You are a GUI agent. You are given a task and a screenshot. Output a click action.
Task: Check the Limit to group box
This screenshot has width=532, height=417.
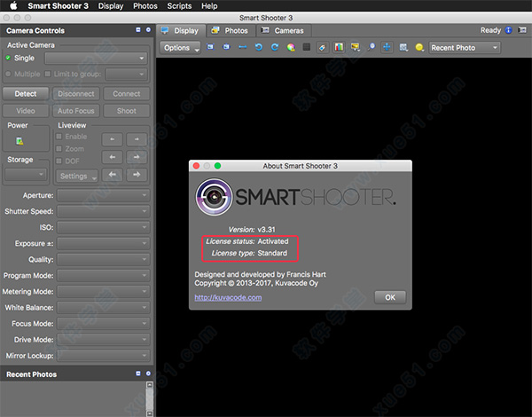pos(48,74)
